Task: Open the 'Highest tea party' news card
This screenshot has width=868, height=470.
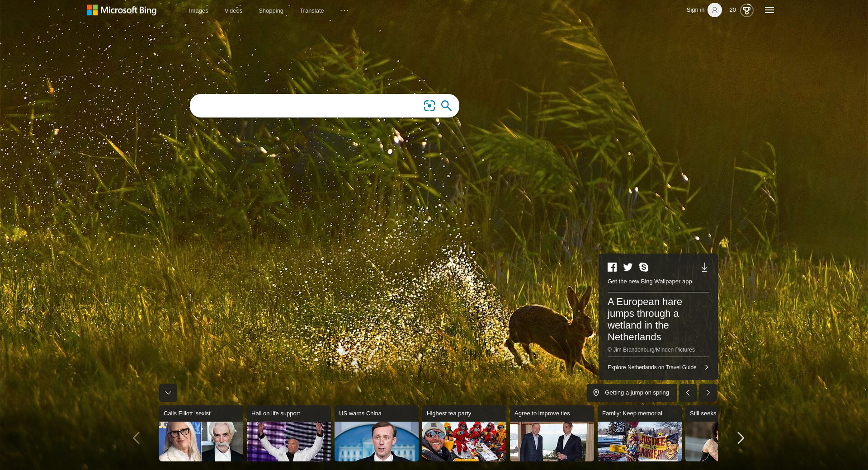Action: click(464, 433)
